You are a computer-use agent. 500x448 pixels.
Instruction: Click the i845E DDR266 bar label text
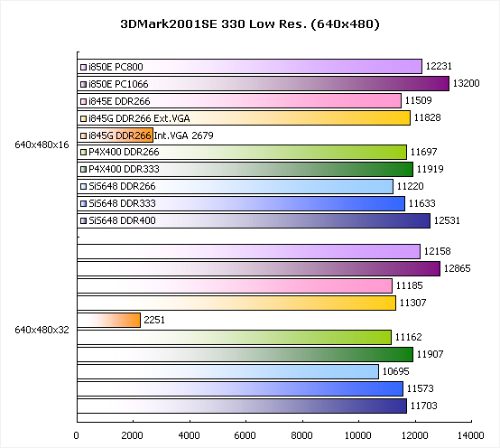pos(119,101)
